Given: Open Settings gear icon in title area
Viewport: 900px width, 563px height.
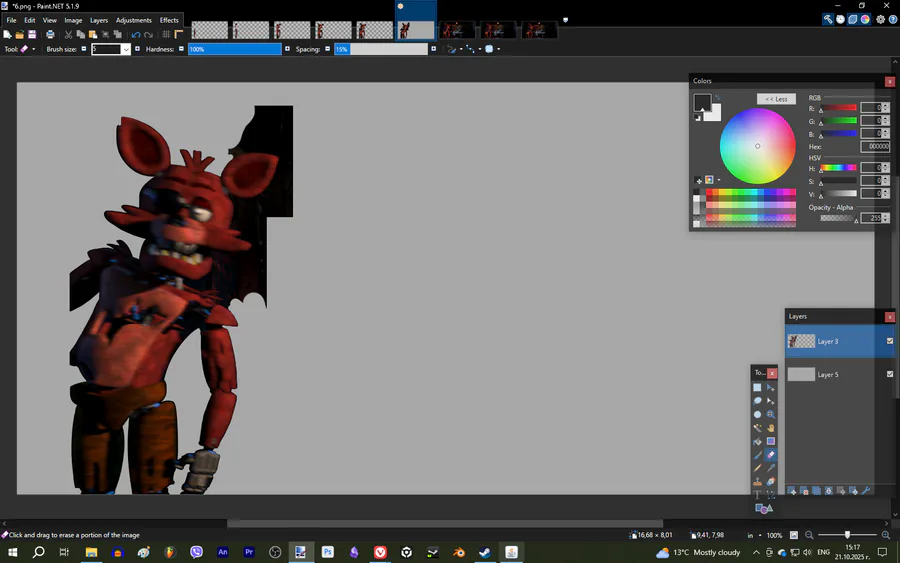Looking at the screenshot, I should (x=880, y=20).
